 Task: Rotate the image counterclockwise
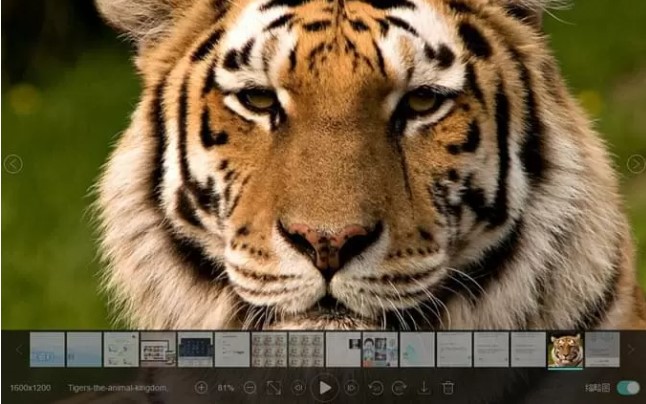(375, 388)
